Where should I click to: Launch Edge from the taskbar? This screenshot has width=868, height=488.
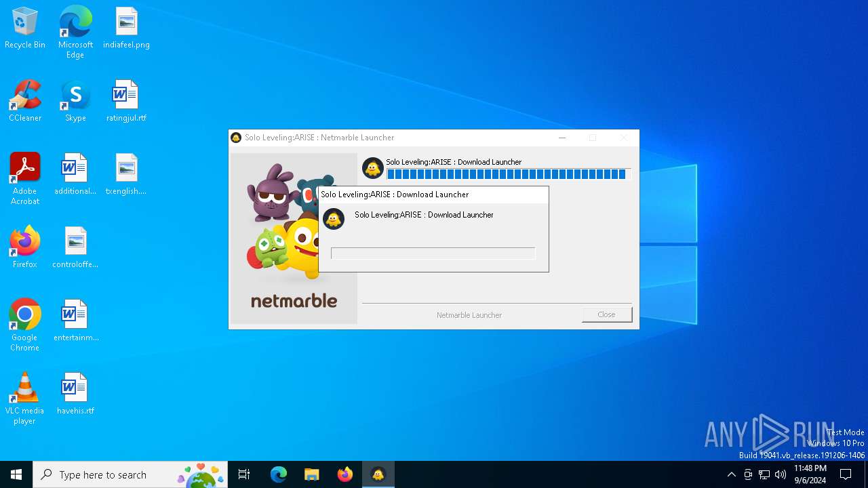click(x=279, y=474)
